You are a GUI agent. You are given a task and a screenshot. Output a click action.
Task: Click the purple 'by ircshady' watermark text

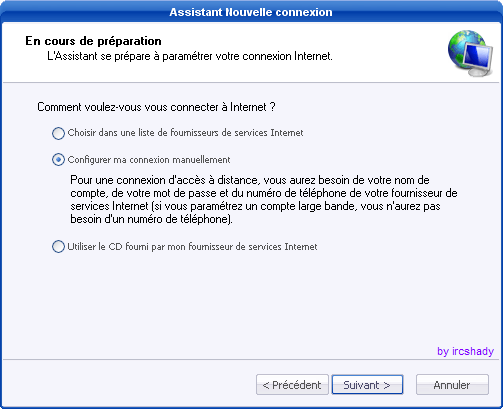[x=465, y=351]
